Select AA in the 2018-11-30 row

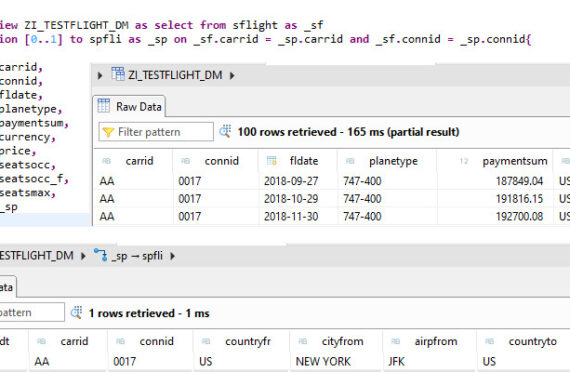[107, 217]
